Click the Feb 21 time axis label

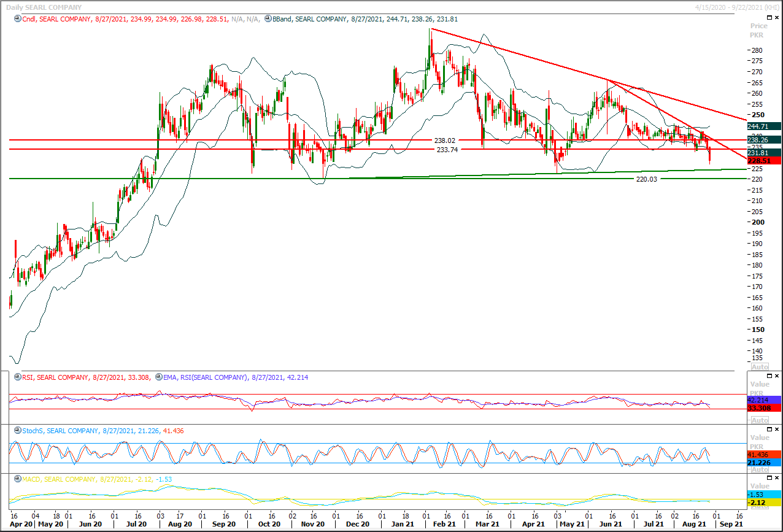(x=444, y=525)
